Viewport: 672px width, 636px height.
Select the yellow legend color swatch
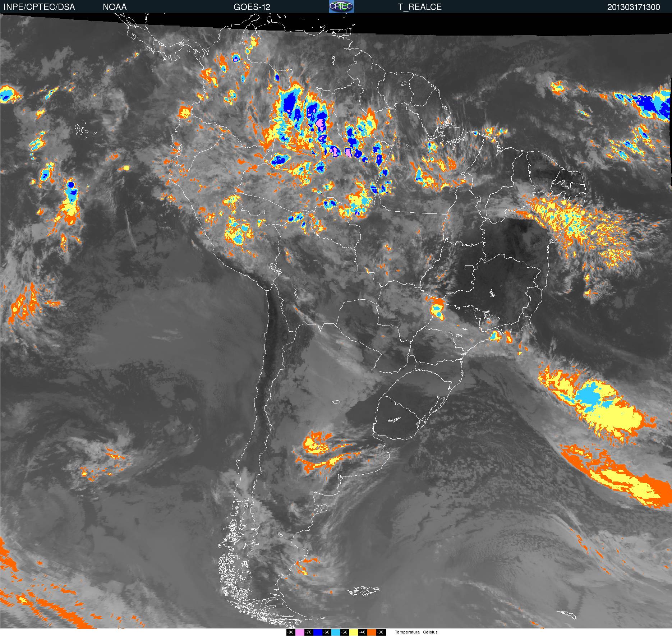coord(354,632)
